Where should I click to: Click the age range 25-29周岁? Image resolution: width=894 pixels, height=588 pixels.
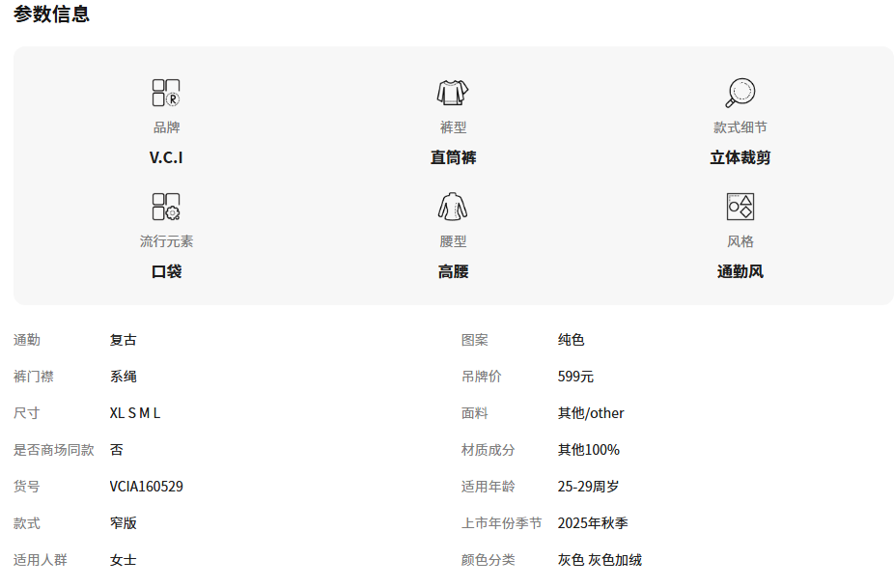point(588,487)
